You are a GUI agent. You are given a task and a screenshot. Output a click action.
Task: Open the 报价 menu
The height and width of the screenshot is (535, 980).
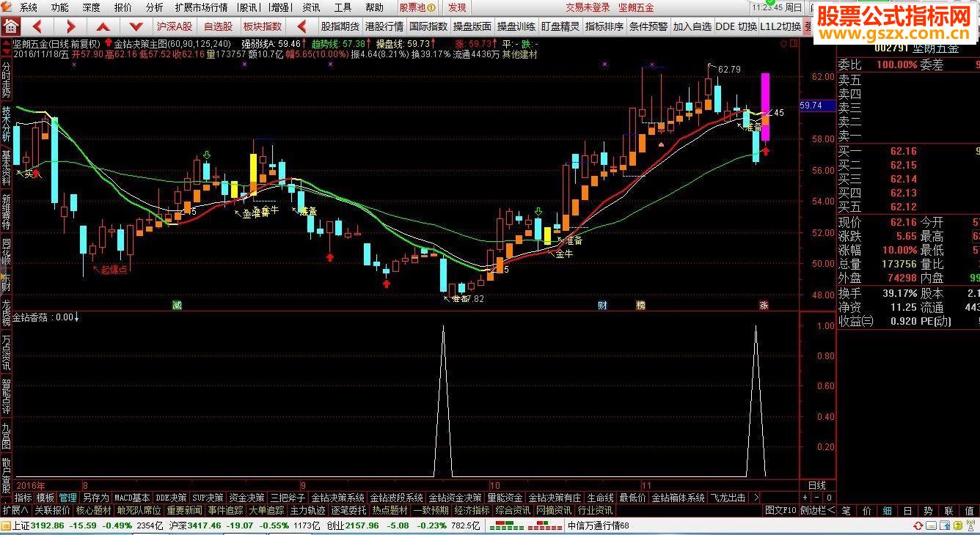pos(123,7)
